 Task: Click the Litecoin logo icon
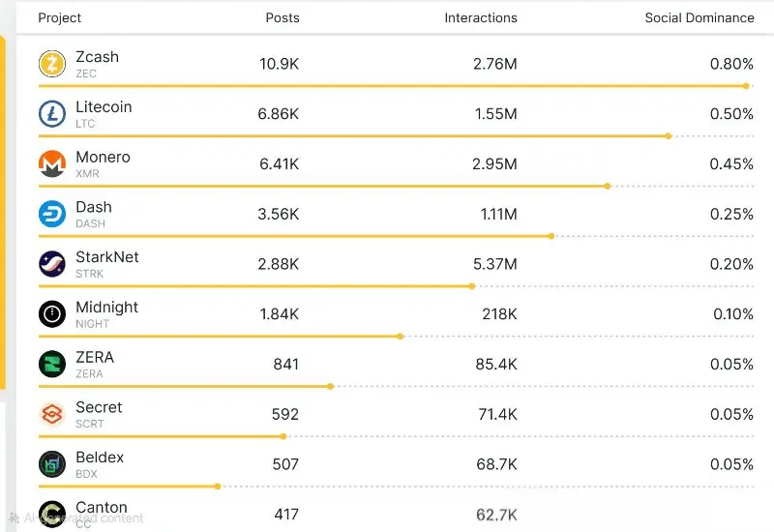51,114
